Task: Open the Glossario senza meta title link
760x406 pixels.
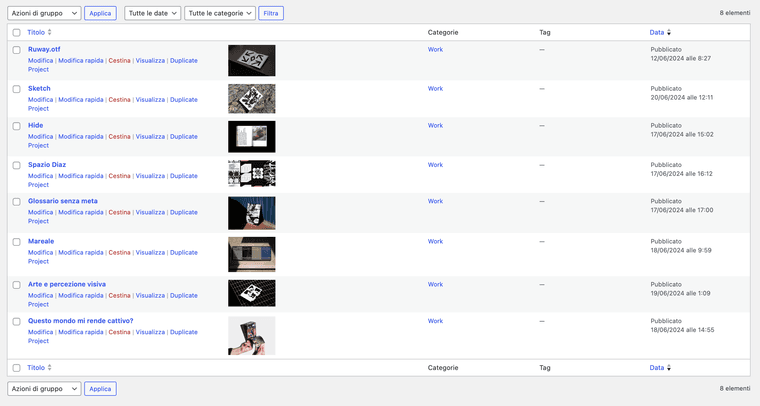Action: pyautogui.click(x=62, y=201)
